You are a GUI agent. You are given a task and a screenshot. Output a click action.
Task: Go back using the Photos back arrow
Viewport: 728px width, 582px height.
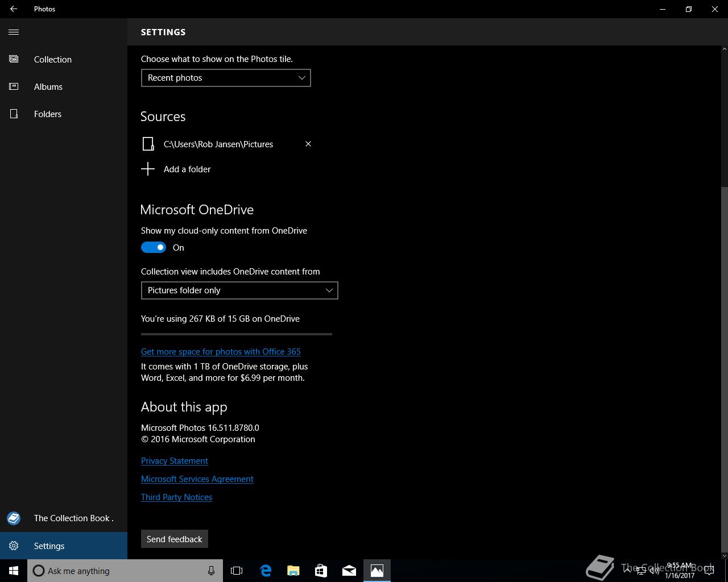pyautogui.click(x=14, y=9)
